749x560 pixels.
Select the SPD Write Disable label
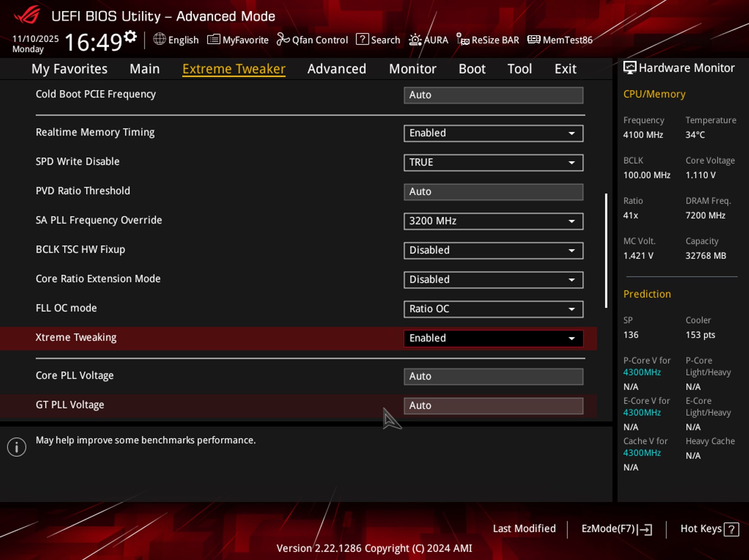(78, 162)
